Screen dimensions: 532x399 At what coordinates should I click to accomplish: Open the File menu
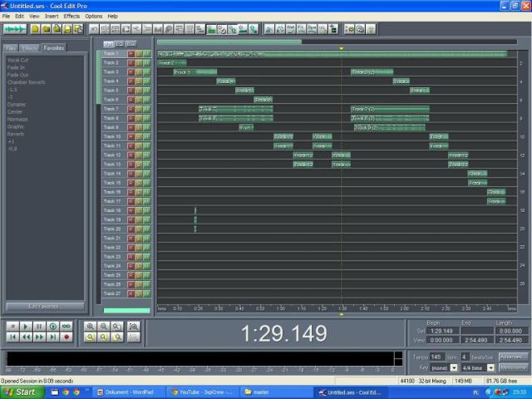(6, 17)
